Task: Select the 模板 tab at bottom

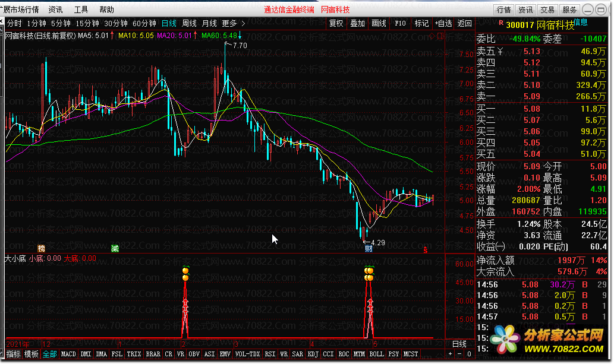Action: (32, 354)
